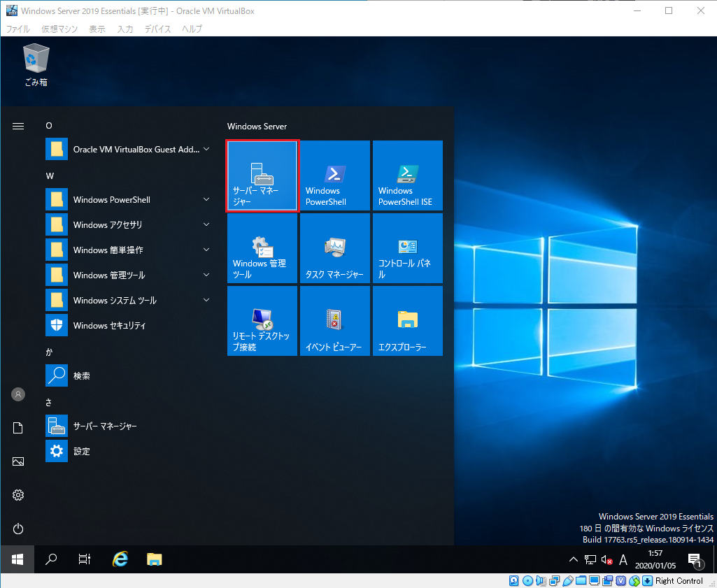The width and height of the screenshot is (717, 588).
Task: Open サーバー マネージャー in the app list
Action: (x=127, y=426)
